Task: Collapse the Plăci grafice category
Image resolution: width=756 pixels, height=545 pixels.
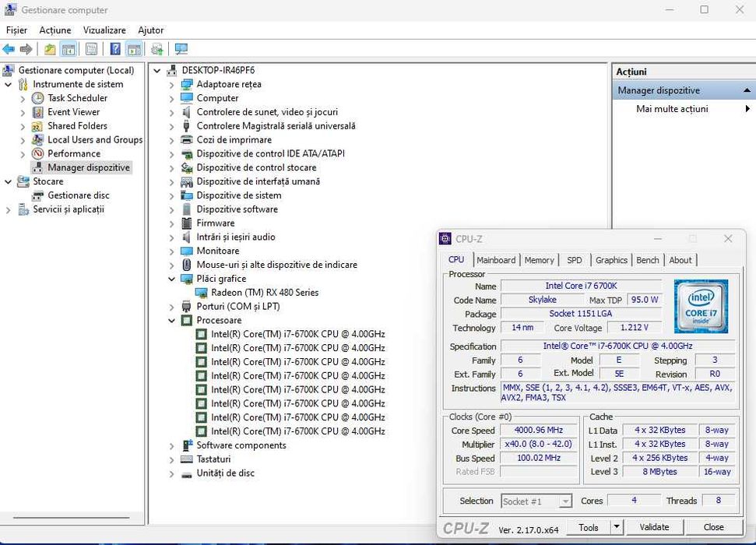Action: coord(171,280)
